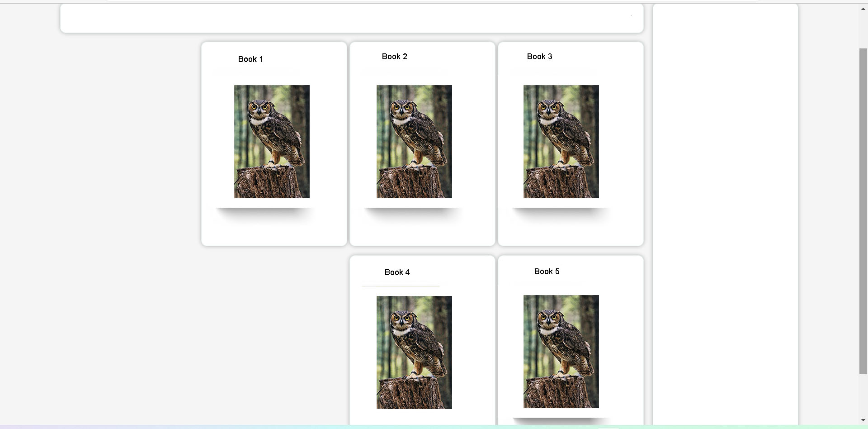The height and width of the screenshot is (429, 868).
Task: Select the owl cover image for Book 3
Action: coord(561,142)
